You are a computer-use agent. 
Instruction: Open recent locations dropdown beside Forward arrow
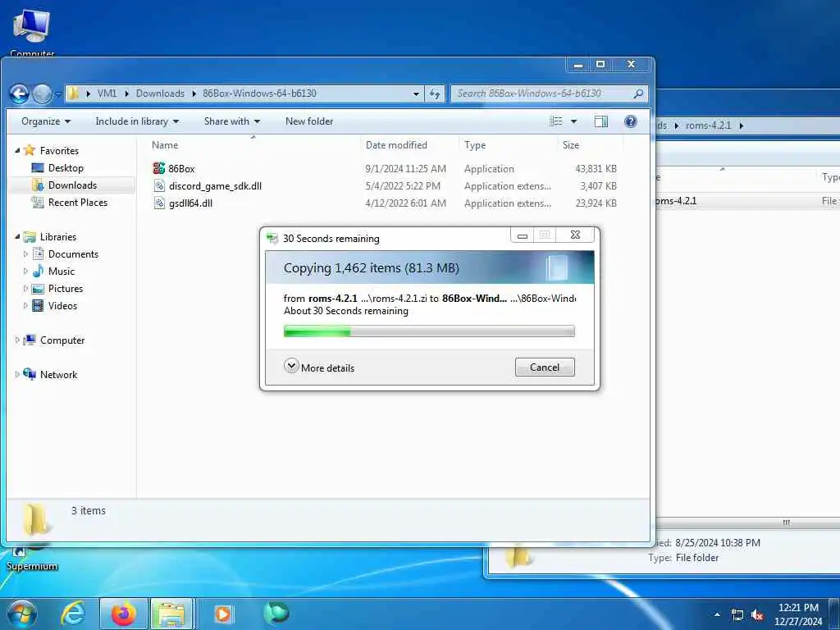click(x=57, y=94)
